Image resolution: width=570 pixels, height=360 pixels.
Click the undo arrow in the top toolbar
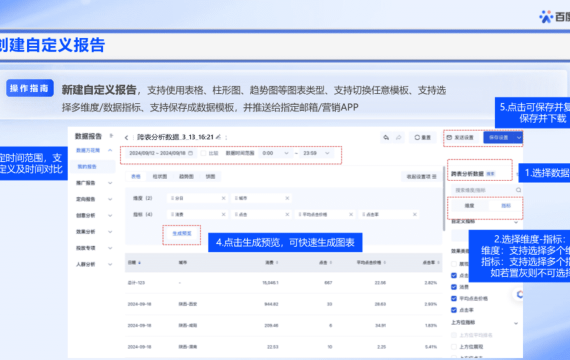[x=386, y=137]
